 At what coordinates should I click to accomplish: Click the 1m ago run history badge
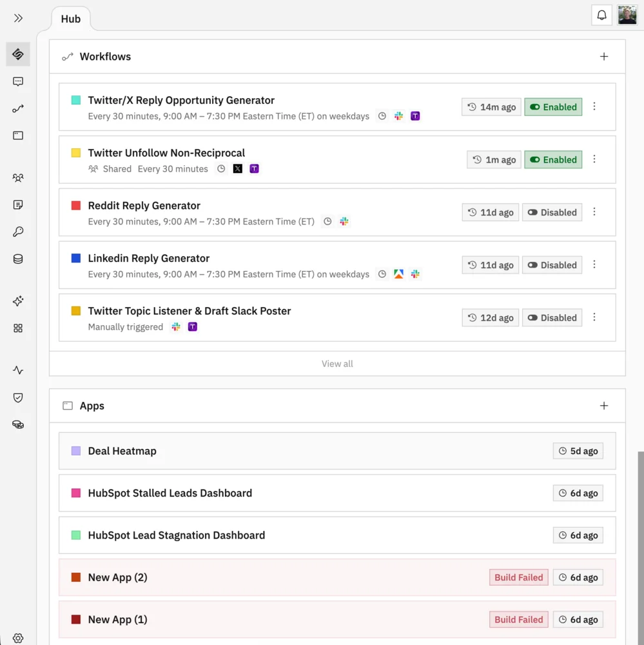click(x=494, y=159)
